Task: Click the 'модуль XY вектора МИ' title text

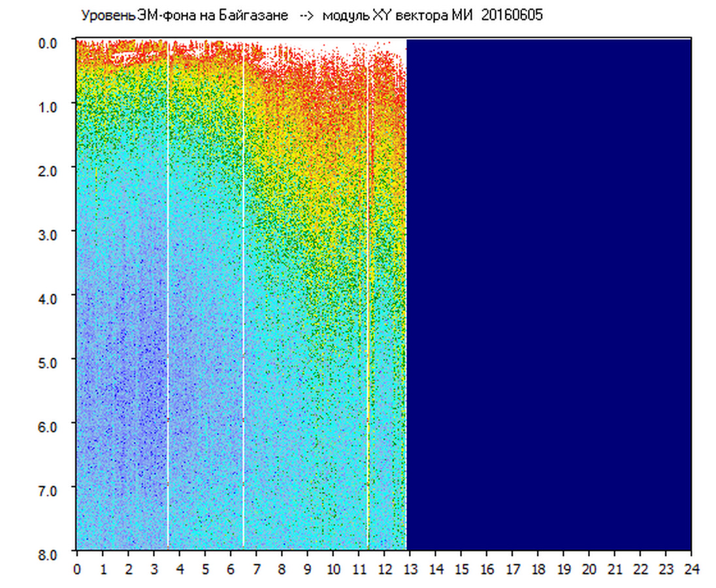Action: coord(399,16)
